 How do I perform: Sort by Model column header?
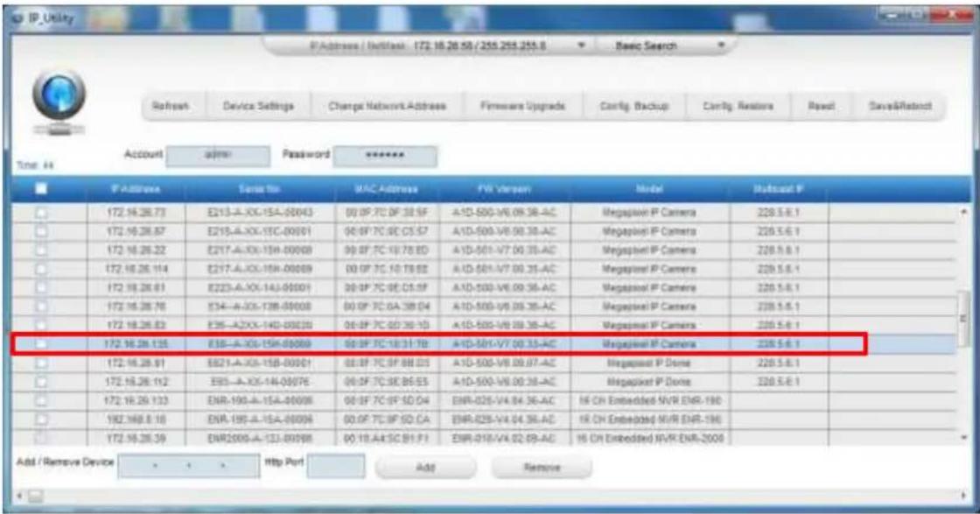(x=649, y=189)
